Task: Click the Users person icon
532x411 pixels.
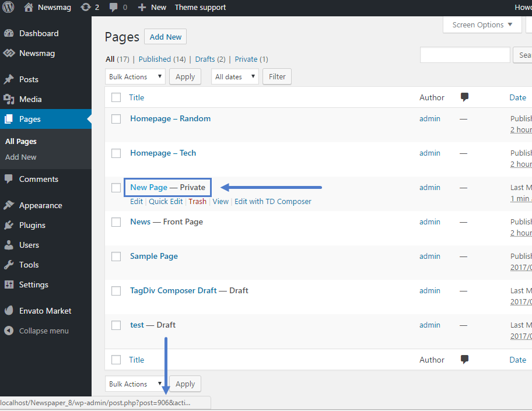Action: pyautogui.click(x=9, y=245)
